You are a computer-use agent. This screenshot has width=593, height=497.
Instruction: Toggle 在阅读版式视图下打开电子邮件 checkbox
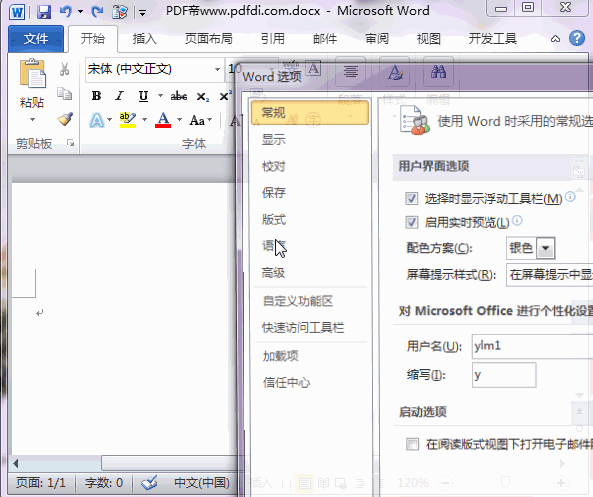(x=412, y=444)
